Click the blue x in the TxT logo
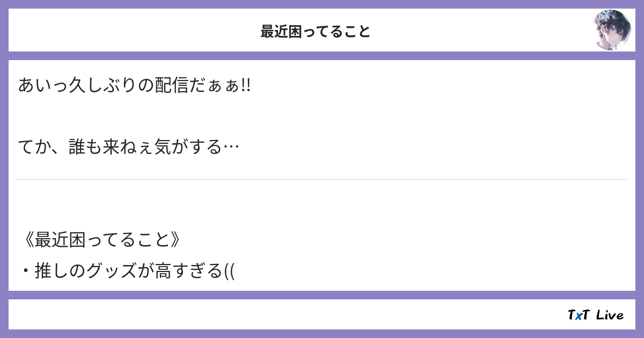The width and height of the screenshot is (644, 338). pyautogui.click(x=577, y=315)
